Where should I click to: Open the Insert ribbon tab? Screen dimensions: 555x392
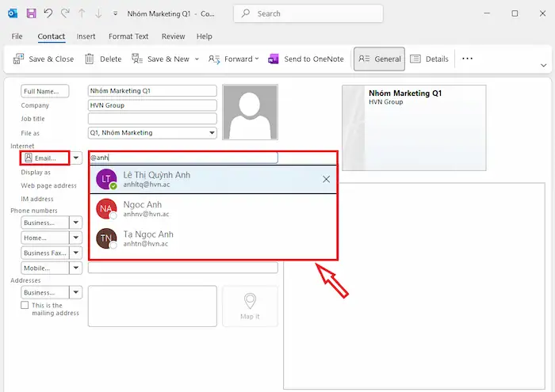point(86,36)
